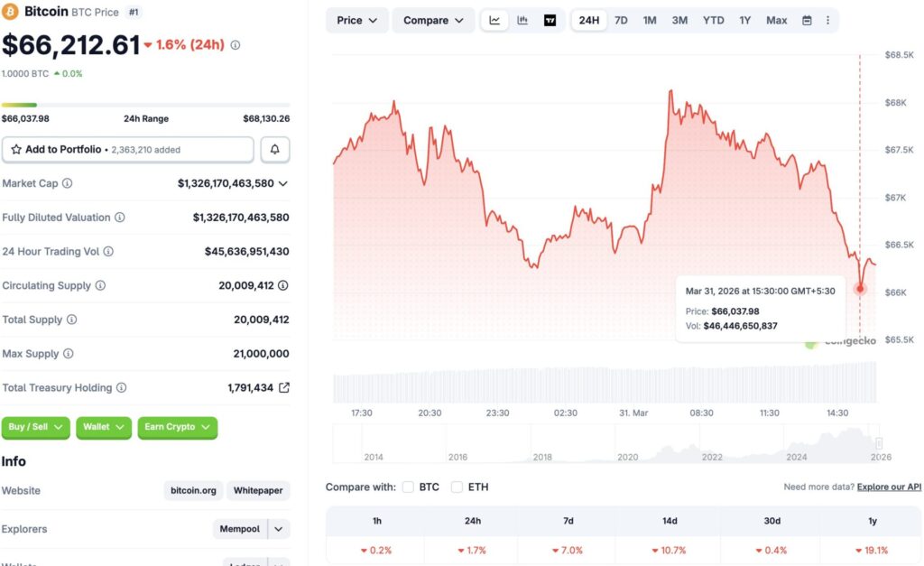Switch to the candlestick chart view
This screenshot has width=924, height=566.
click(x=522, y=20)
